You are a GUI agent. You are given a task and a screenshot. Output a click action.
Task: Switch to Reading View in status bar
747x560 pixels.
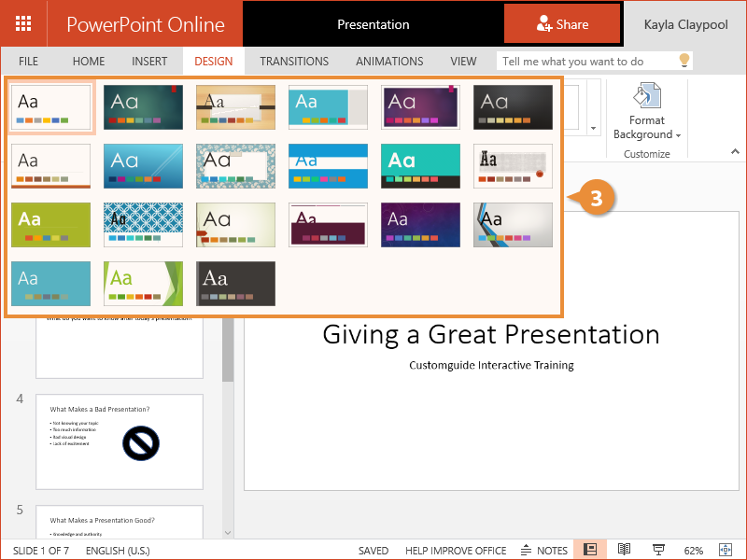tap(624, 551)
